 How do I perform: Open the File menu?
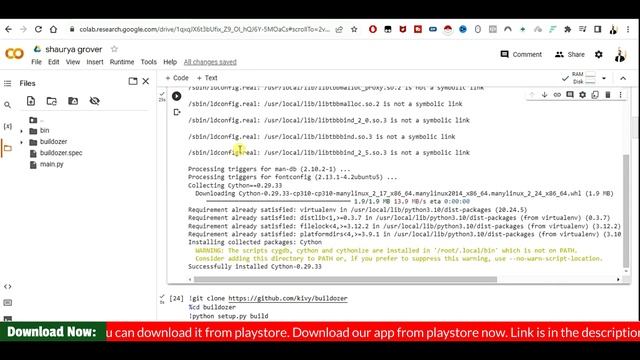36,62
